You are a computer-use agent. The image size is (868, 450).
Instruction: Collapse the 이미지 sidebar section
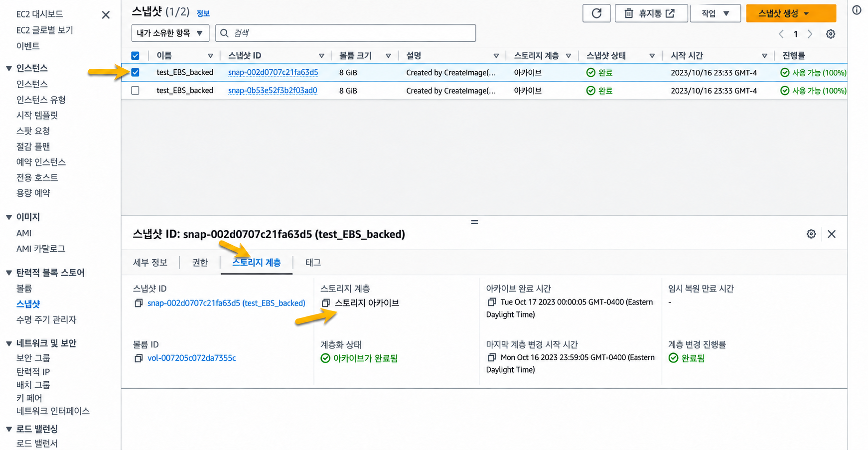[9, 217]
